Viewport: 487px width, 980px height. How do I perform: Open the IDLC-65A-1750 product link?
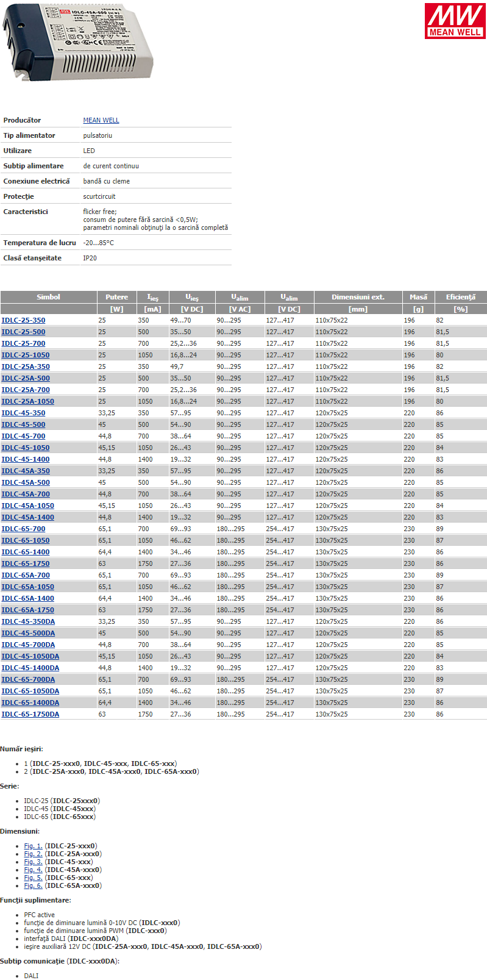tap(27, 610)
